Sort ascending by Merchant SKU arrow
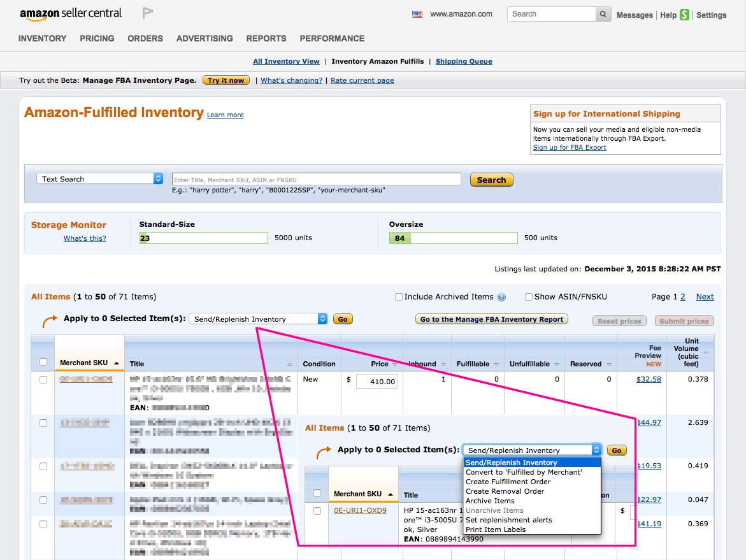This screenshot has width=746, height=560. click(x=116, y=363)
